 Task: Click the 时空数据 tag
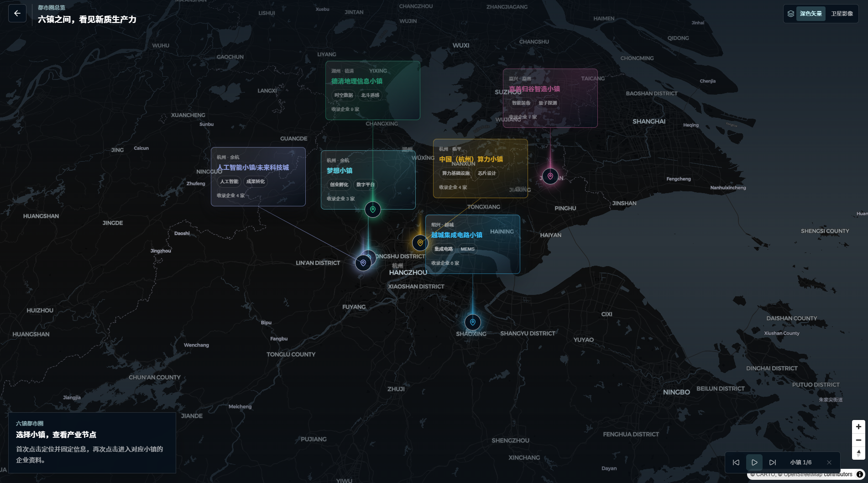[344, 95]
